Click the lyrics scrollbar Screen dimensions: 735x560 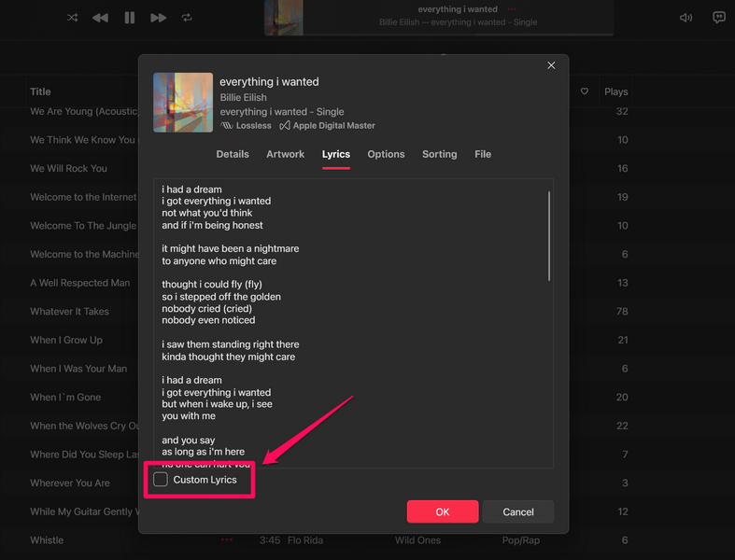coord(549,236)
